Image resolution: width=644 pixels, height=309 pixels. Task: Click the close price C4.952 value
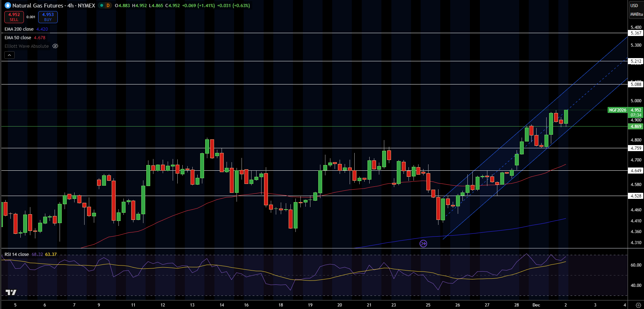(x=173, y=5)
